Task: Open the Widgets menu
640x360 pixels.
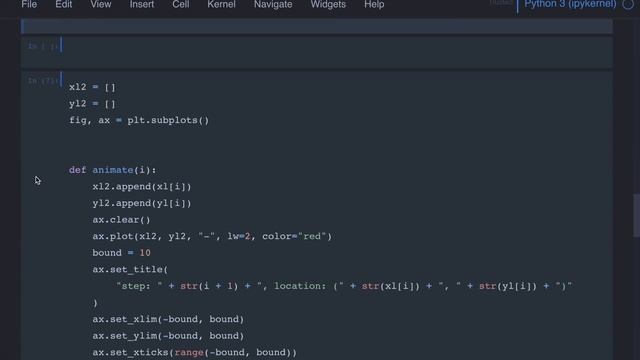Action: [328, 4]
